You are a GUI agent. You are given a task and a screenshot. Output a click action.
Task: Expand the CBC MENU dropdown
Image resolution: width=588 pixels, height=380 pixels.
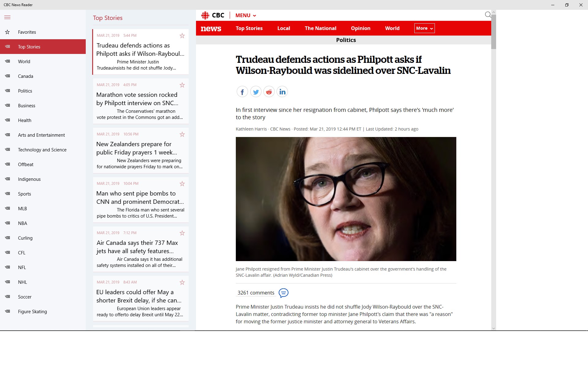246,15
